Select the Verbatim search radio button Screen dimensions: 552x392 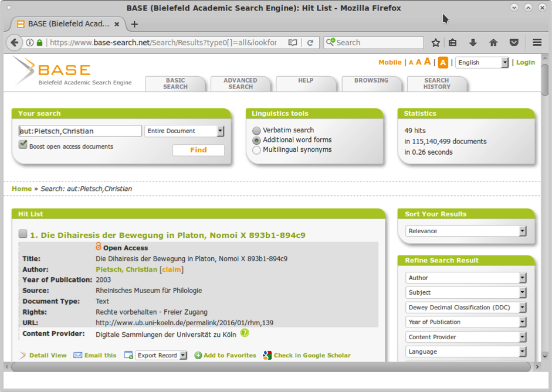pos(256,131)
